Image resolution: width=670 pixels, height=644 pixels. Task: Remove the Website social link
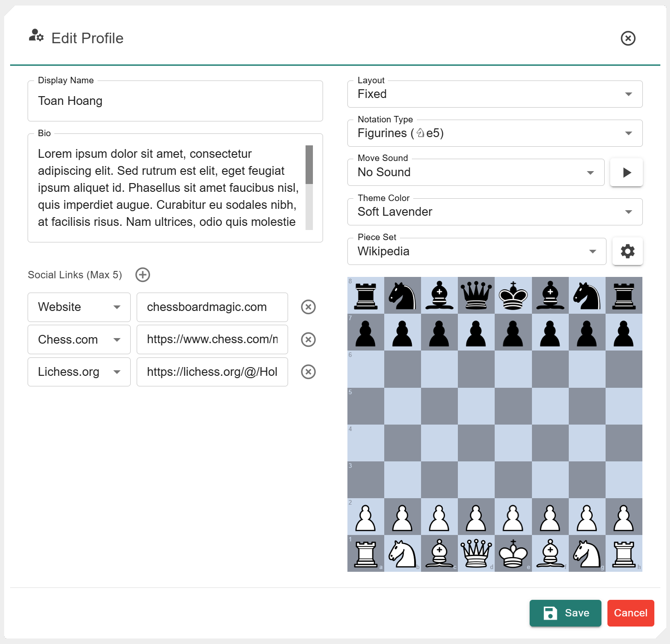[x=308, y=307]
